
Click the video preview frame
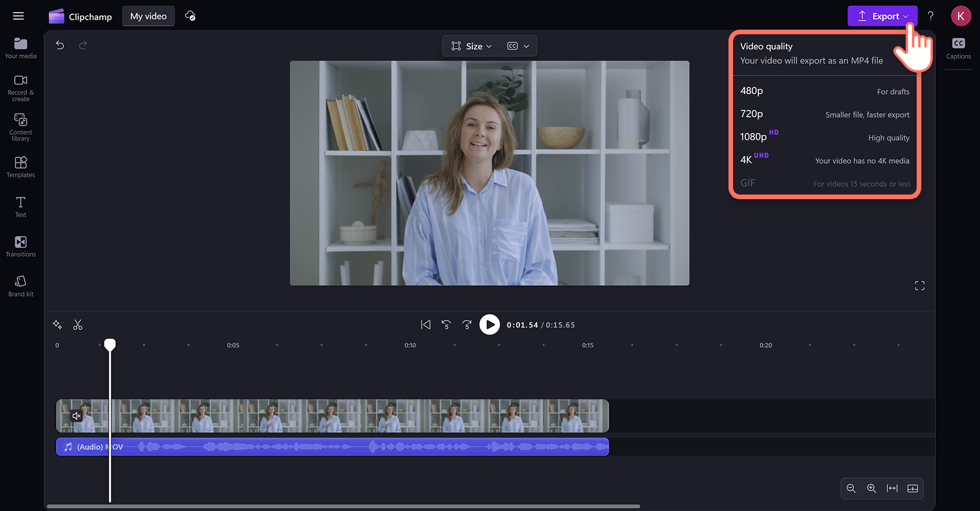tap(490, 173)
